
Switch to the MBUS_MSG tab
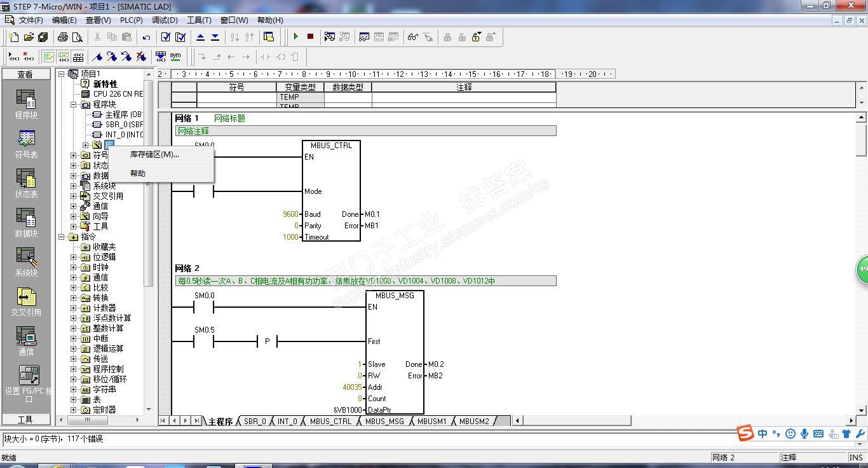point(384,421)
